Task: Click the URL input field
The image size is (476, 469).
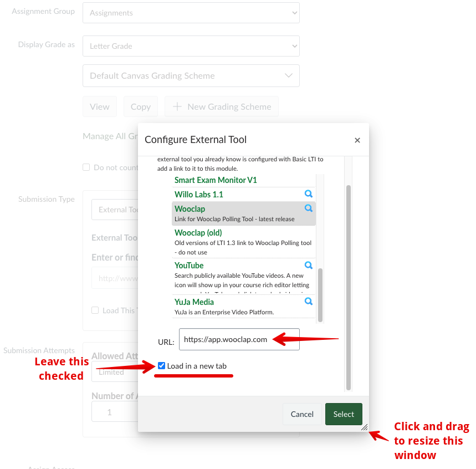Action: click(x=239, y=340)
